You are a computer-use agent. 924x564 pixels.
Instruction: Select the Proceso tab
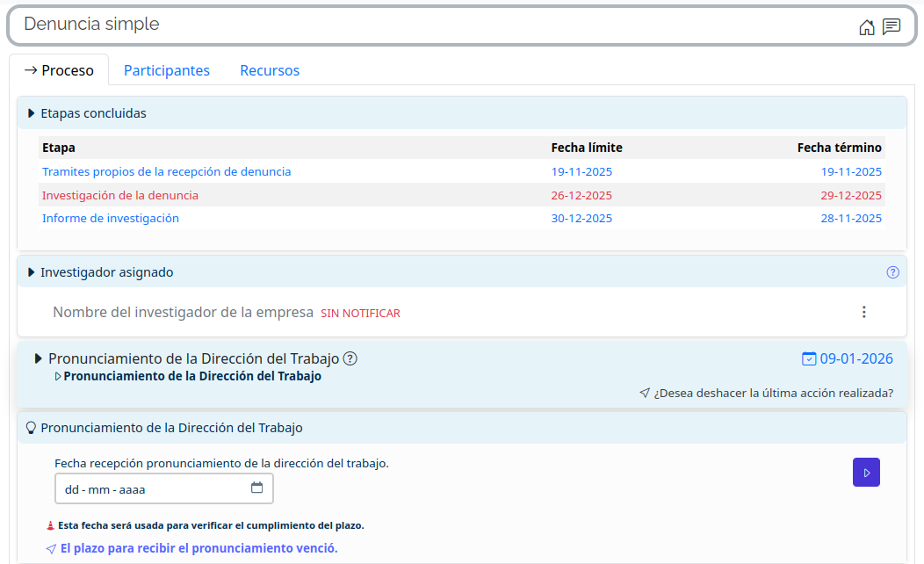(59, 70)
